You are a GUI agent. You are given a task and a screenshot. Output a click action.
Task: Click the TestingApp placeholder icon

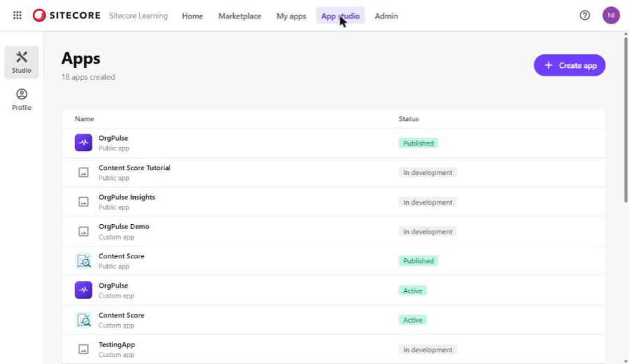tap(83, 349)
